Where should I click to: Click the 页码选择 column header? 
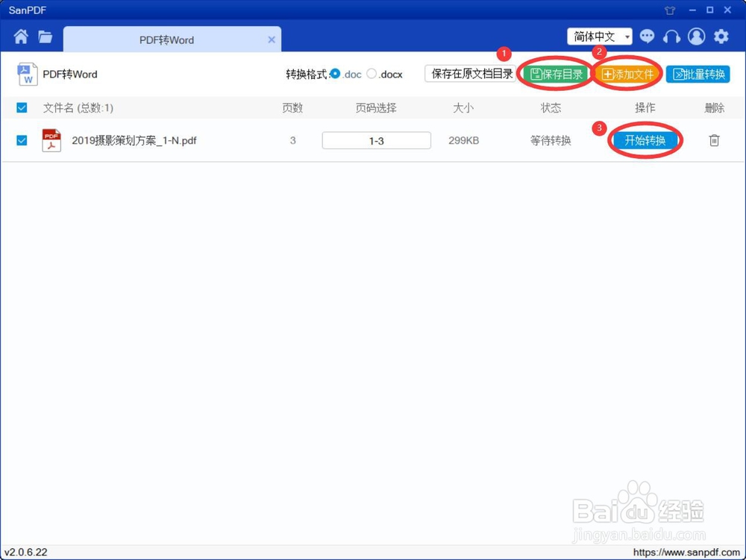376,108
